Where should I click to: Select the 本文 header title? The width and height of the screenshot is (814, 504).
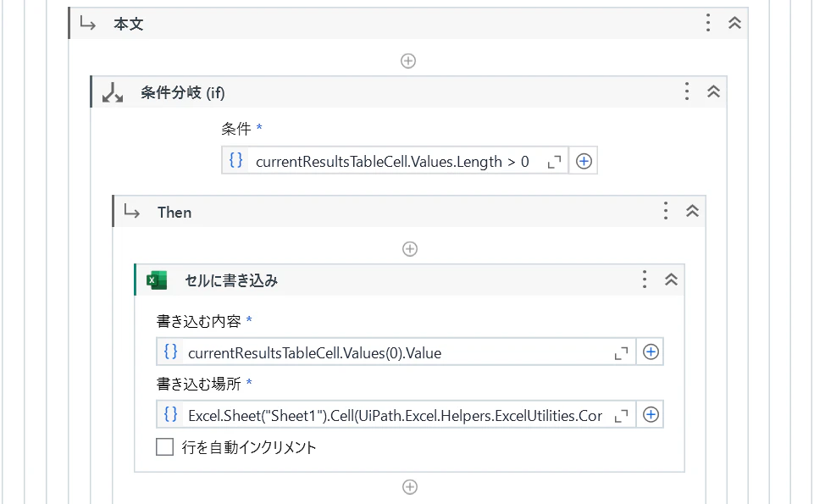[x=128, y=24]
